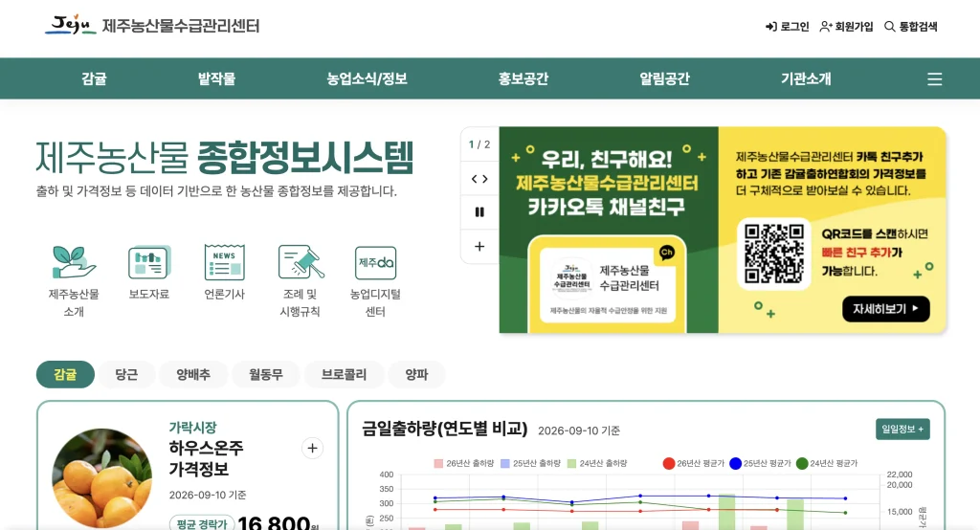The width and height of the screenshot is (980, 530).
Task: Click the 평균 경락가 badge
Action: coord(201,523)
